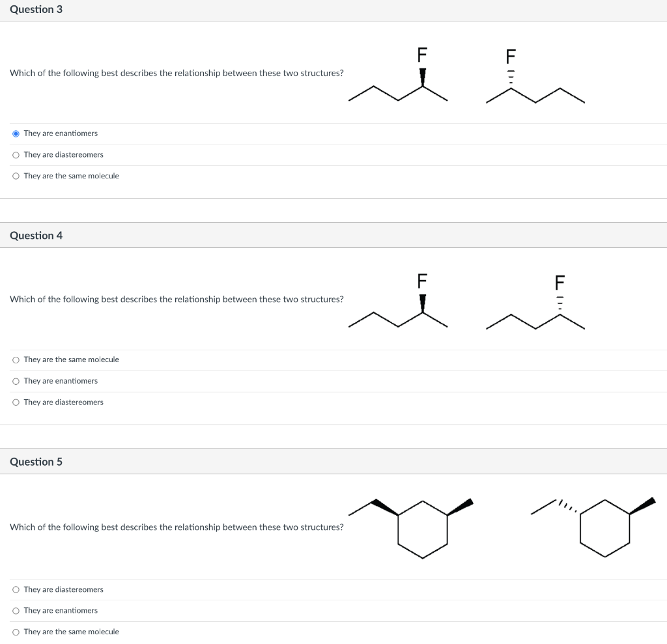Pick "They are the same molecule" in Question 3

click(x=16, y=176)
